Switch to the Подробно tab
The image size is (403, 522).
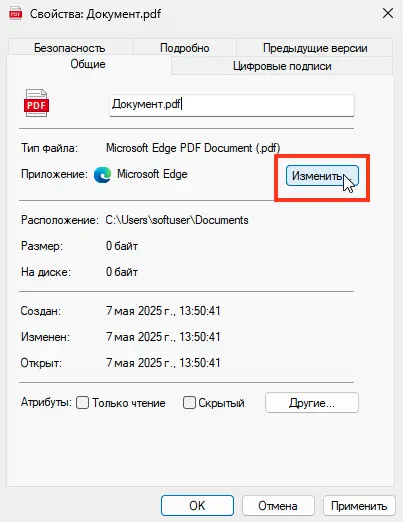click(185, 48)
